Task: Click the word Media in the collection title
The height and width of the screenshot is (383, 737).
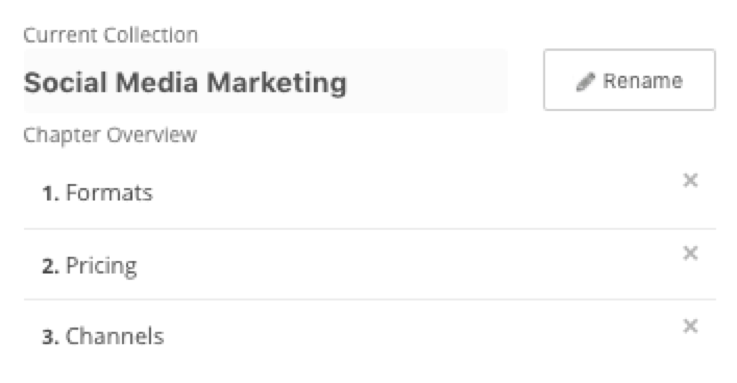Action: (157, 82)
